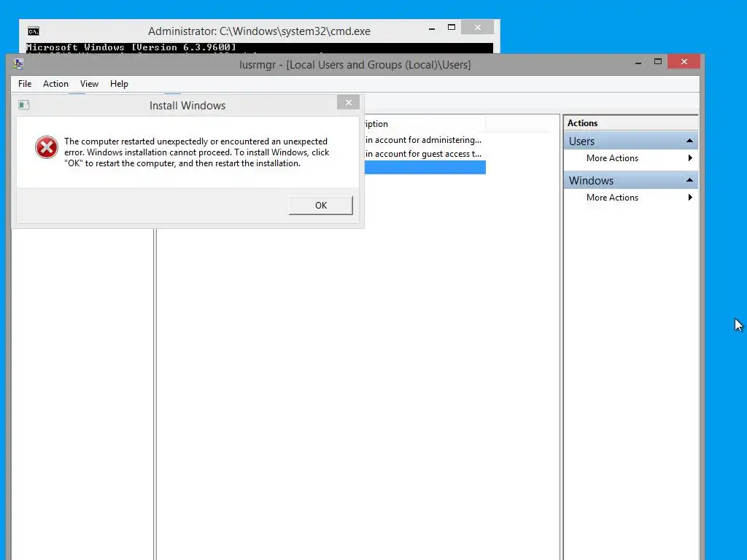747x560 pixels.
Task: Click the lusrmgr window title icon
Action: click(x=18, y=64)
